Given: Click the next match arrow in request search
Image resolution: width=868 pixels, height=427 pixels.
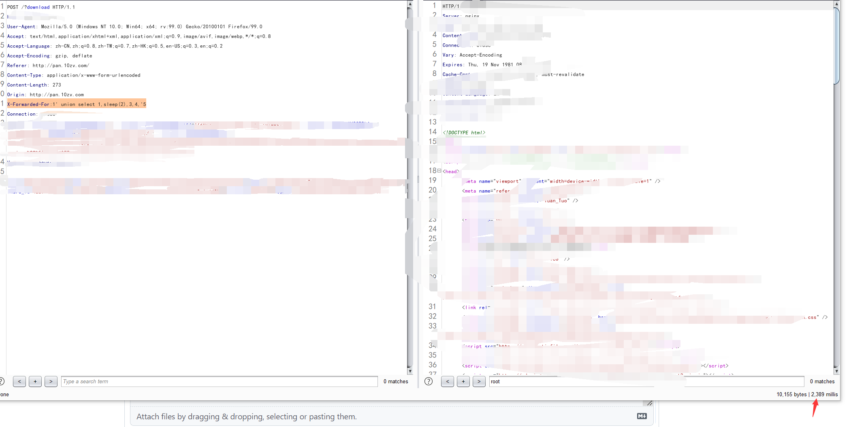Looking at the screenshot, I should coord(51,381).
